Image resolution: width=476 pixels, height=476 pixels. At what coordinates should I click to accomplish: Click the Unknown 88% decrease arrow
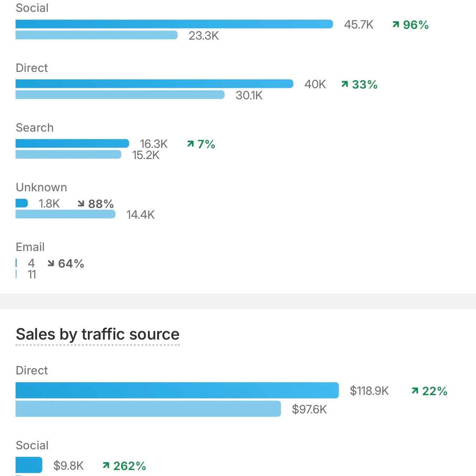[x=81, y=204]
